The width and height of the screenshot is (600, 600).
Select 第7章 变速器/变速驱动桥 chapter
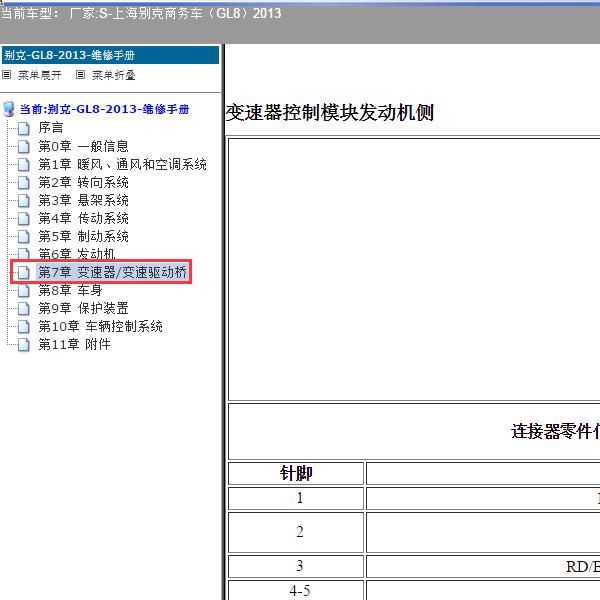(112, 272)
